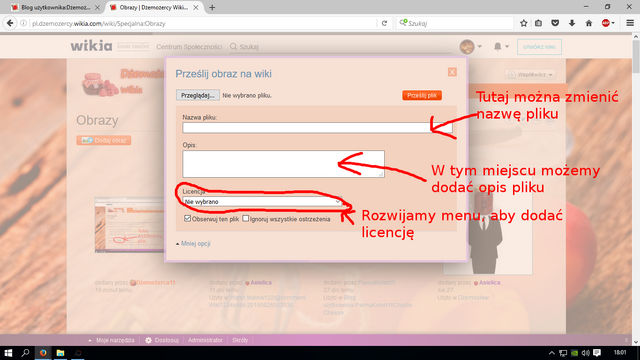Screen dimensions: 640x360
Task: Show hidden system tray icons
Action: point(552,353)
